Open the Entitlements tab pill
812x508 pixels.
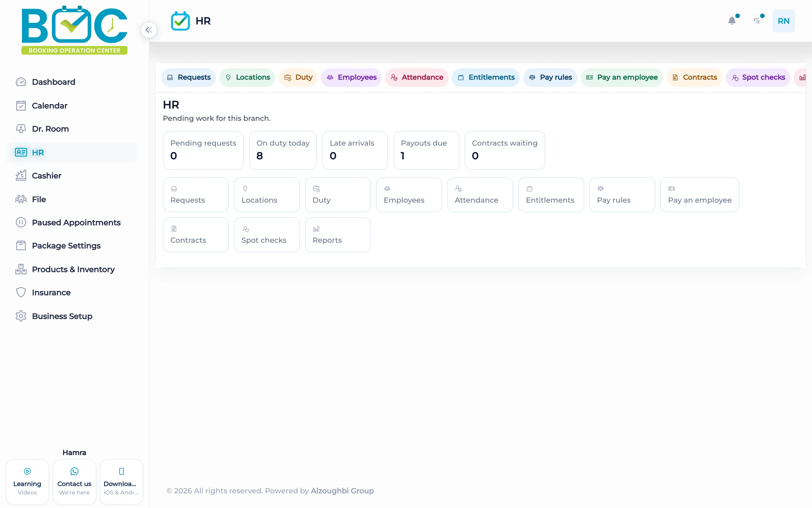486,78
